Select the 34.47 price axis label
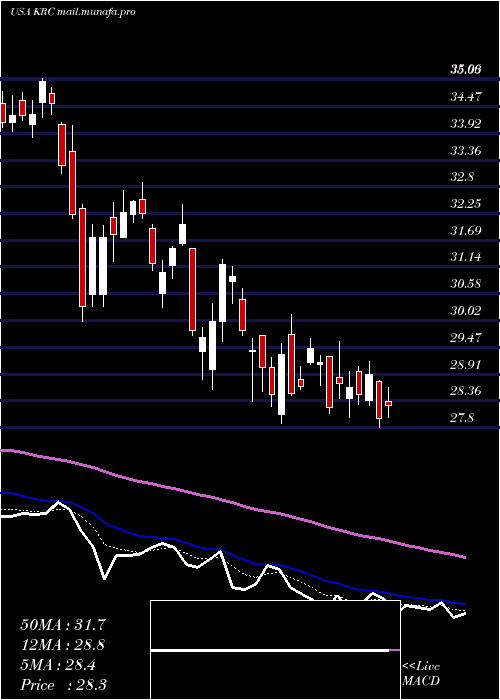 coord(466,96)
